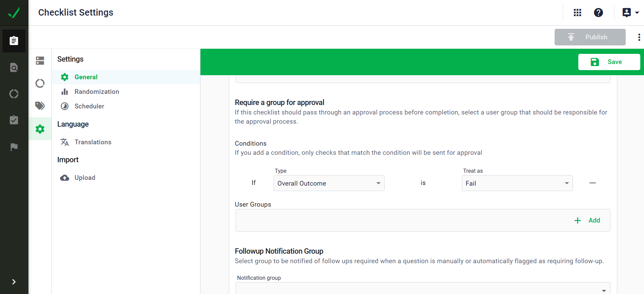Expand the Notification group dropdown
The height and width of the screenshot is (294, 644).
coord(423,289)
